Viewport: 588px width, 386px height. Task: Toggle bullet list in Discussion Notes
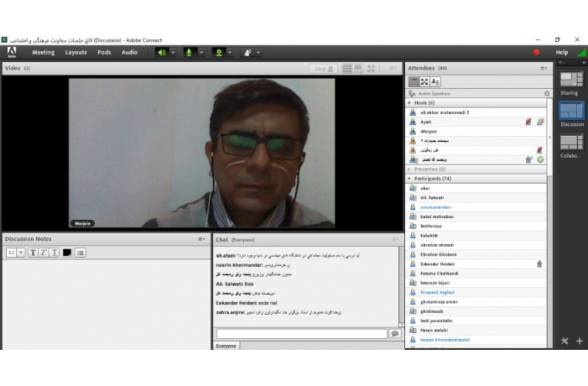[x=81, y=253]
